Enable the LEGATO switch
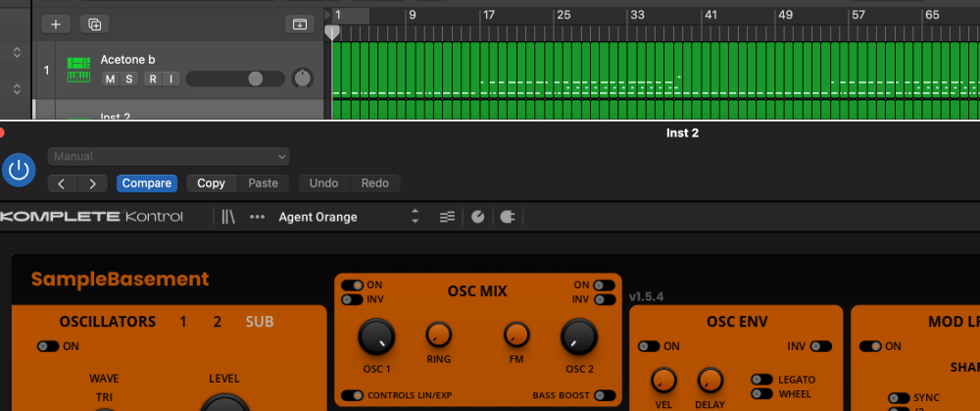The image size is (980, 411). coord(761,380)
